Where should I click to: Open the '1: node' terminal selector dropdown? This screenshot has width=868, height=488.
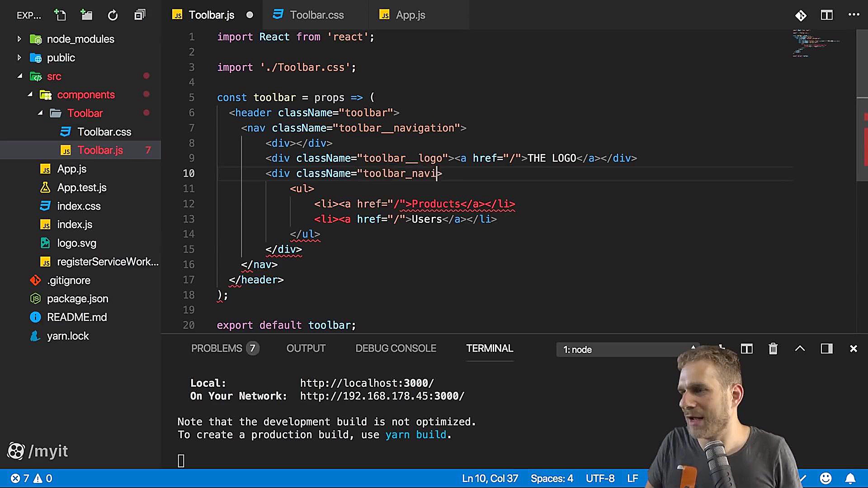coord(627,349)
